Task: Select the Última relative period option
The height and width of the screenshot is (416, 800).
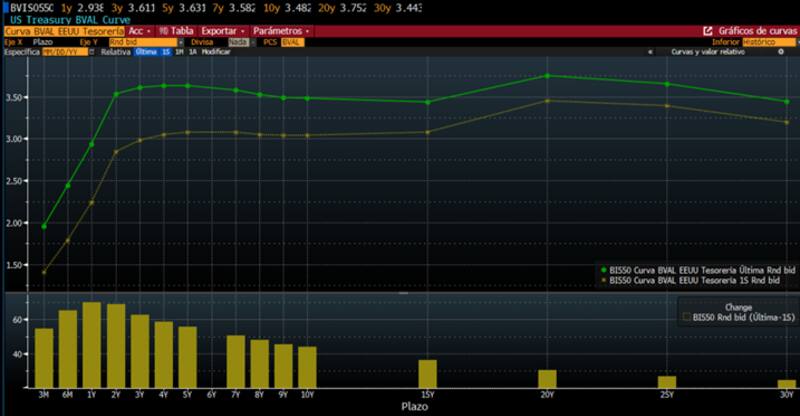Action: 147,51
